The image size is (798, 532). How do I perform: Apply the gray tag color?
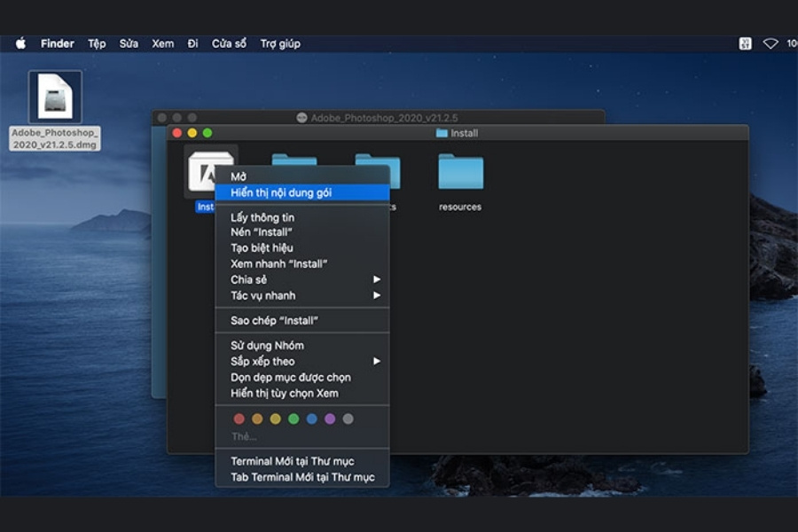click(348, 419)
